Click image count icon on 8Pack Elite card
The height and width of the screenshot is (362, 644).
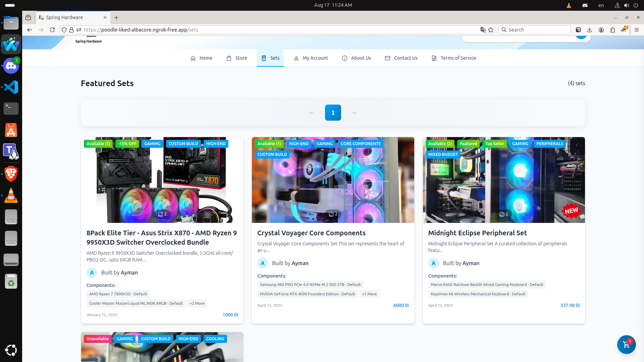point(162,214)
